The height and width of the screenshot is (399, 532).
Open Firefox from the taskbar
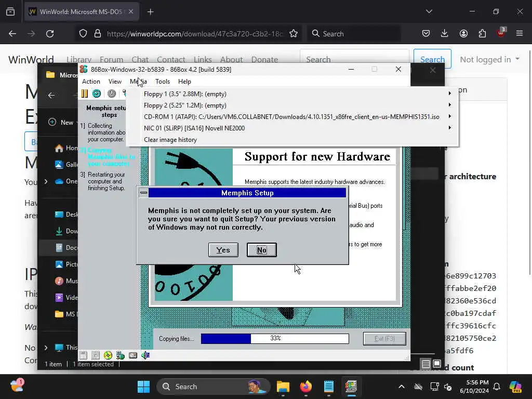(x=305, y=387)
